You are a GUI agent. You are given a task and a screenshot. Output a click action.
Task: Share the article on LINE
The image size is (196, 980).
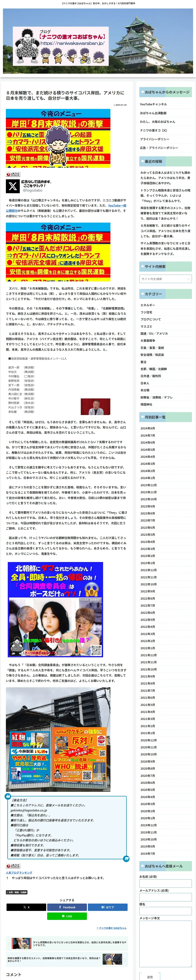(x=67, y=916)
